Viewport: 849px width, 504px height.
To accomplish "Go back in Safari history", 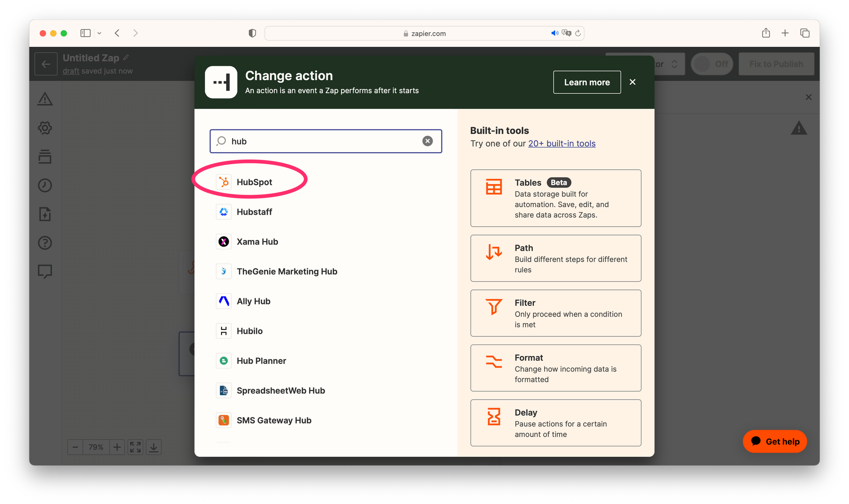I will pyautogui.click(x=117, y=33).
